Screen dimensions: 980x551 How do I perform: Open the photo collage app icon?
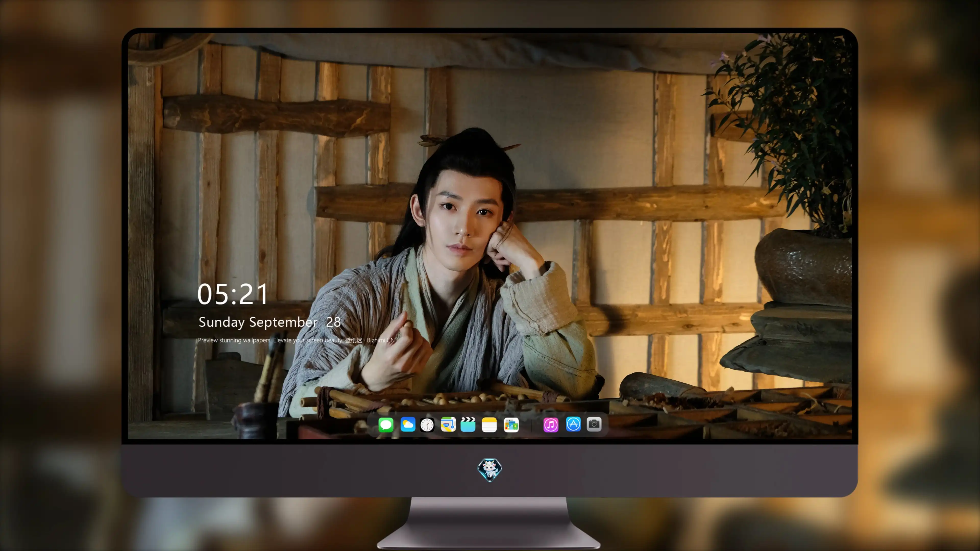(511, 424)
